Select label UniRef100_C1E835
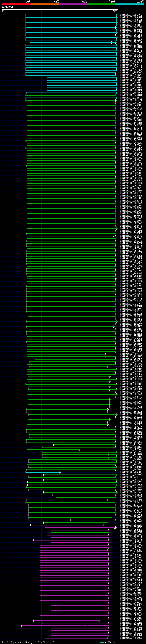Viewport: 146px width, 644px height. pos(131,98)
